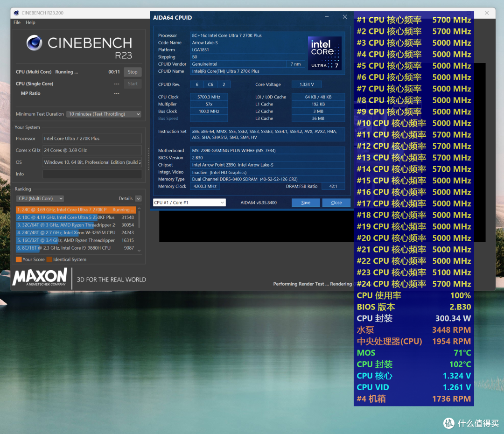Stop the CPU Multi Core test
Screen dimensions: 504x434
coord(133,72)
